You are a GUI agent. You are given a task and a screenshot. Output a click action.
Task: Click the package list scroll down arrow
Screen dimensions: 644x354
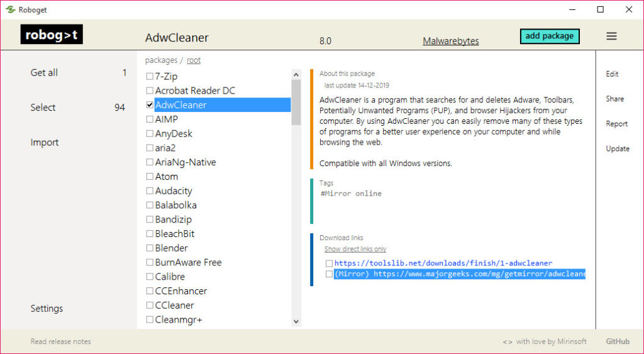click(x=296, y=322)
